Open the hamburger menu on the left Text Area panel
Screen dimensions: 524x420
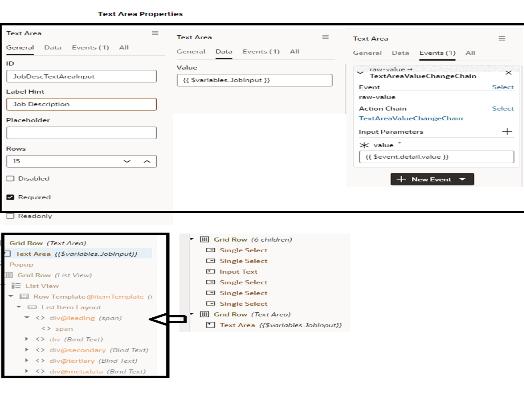[x=155, y=33]
